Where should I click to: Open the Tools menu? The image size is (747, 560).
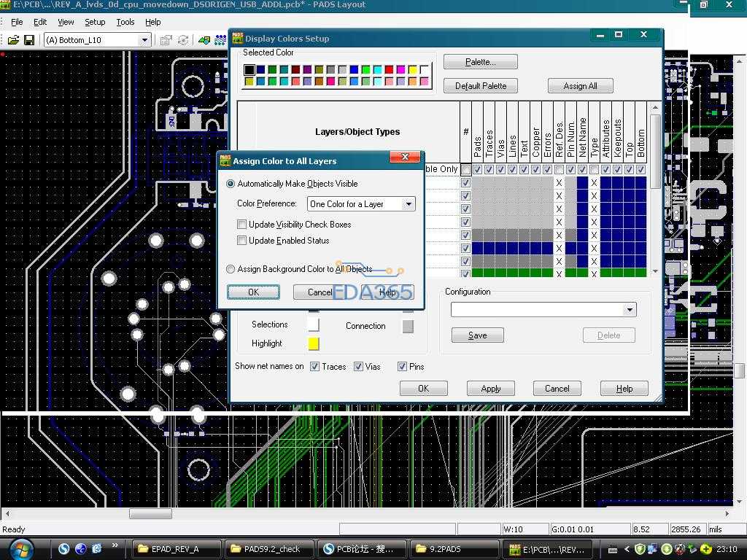point(125,22)
